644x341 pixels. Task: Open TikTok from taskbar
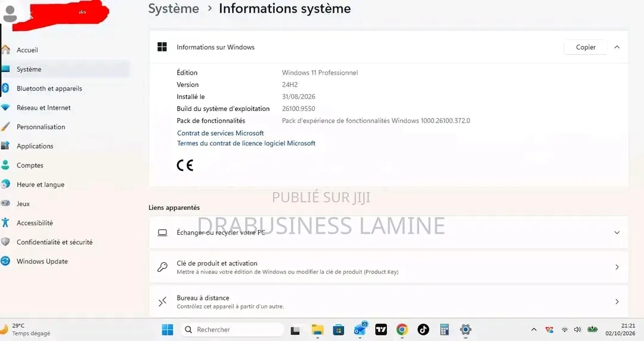(423, 330)
